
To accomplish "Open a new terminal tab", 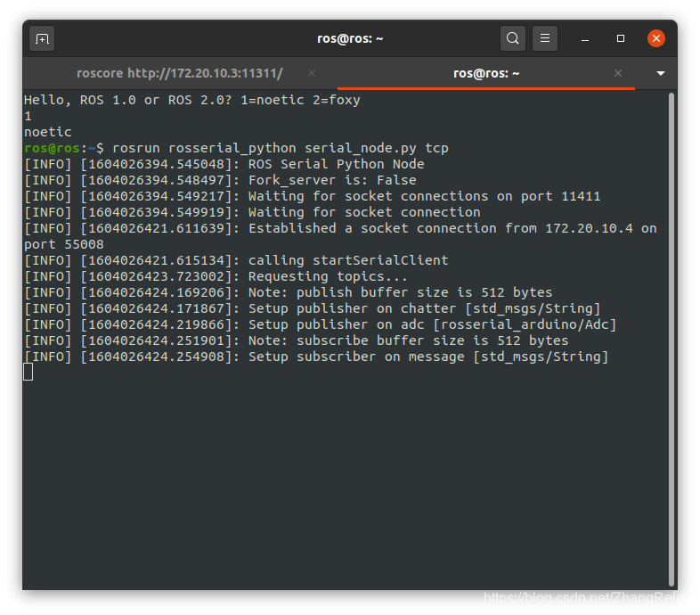I will coord(42,39).
